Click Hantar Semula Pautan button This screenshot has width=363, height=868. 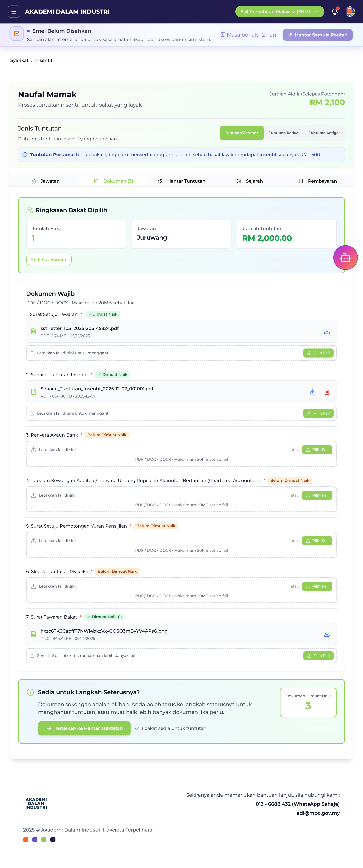coord(317,35)
